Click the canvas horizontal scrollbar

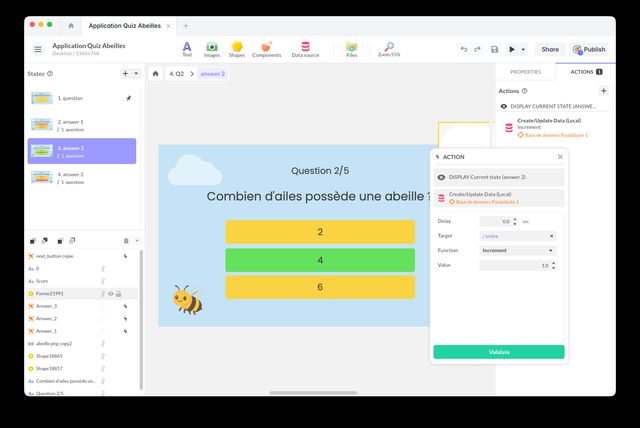[x=313, y=393]
